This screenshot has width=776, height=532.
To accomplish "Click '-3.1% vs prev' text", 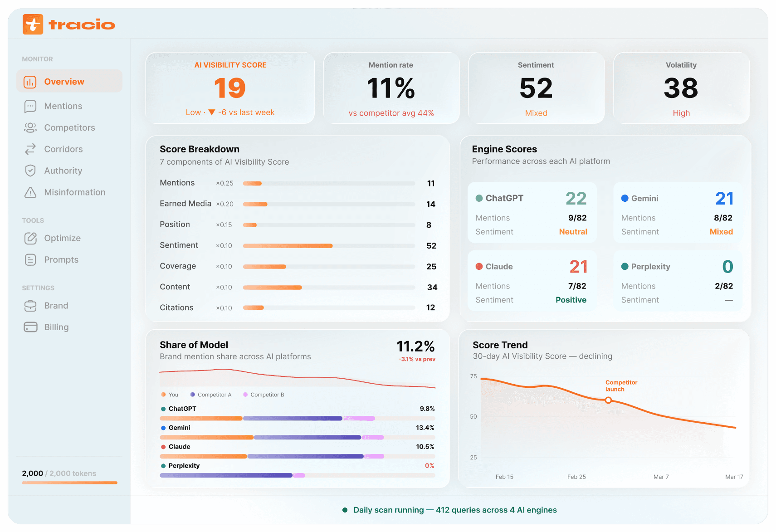I will click(417, 359).
